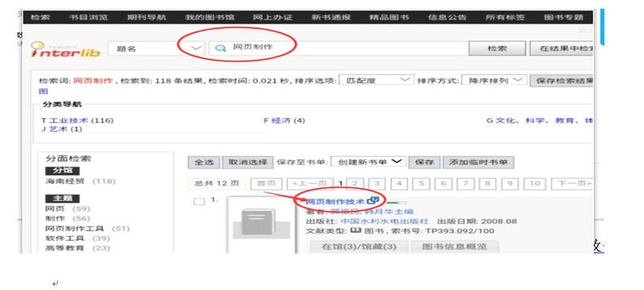The width and height of the screenshot is (644, 290).
Task: Open the 信息公告 menu
Action: pyautogui.click(x=448, y=17)
